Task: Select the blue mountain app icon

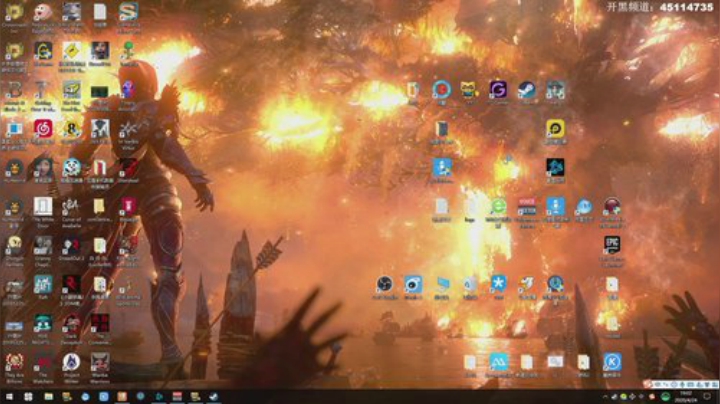Action: click(x=498, y=362)
